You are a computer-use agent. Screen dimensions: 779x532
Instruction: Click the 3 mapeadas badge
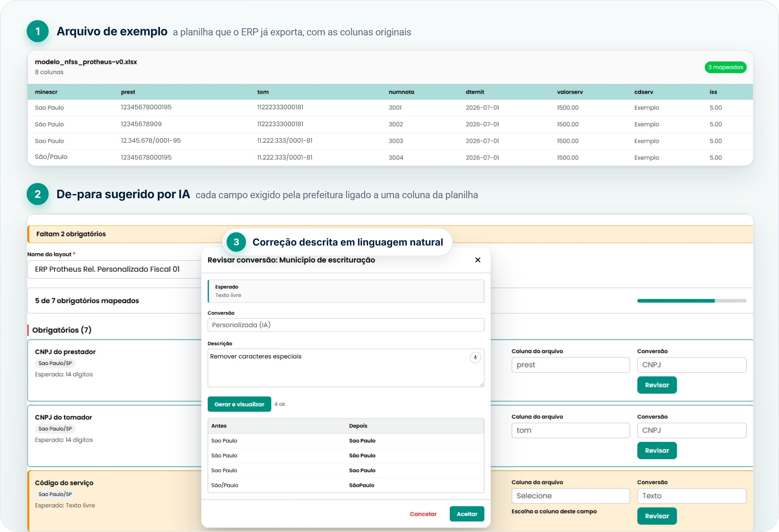[725, 67]
